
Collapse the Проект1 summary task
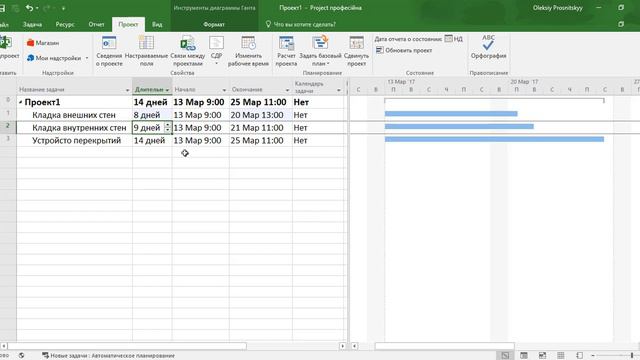[x=20, y=102]
